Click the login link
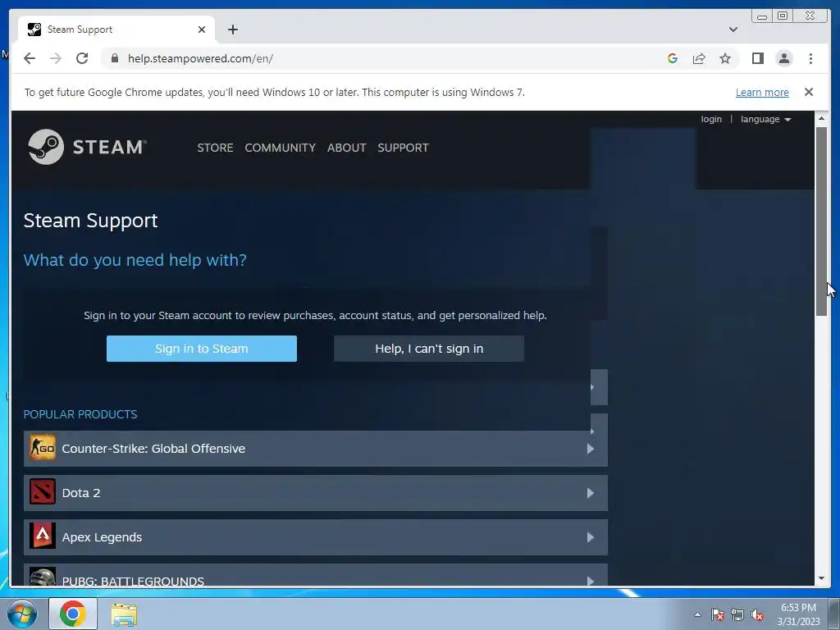 tap(711, 119)
